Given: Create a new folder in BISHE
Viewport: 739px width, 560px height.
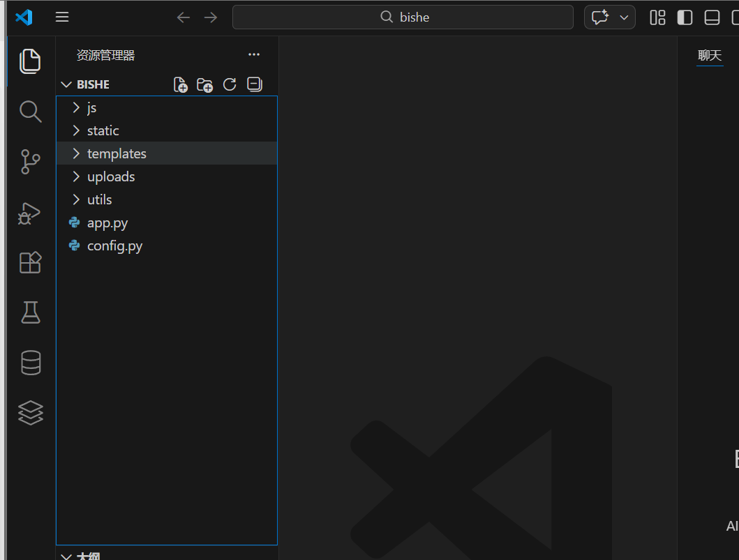Looking at the screenshot, I should 204,85.
